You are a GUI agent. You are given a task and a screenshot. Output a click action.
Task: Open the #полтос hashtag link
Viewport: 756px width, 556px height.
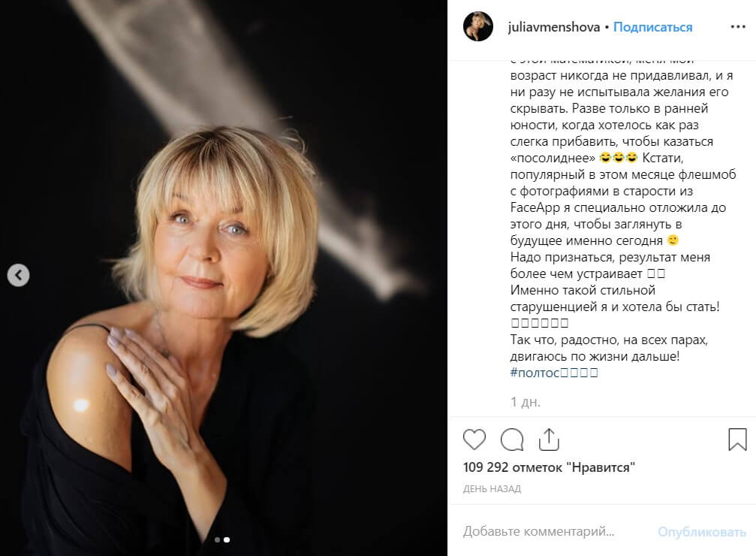pos(554,373)
